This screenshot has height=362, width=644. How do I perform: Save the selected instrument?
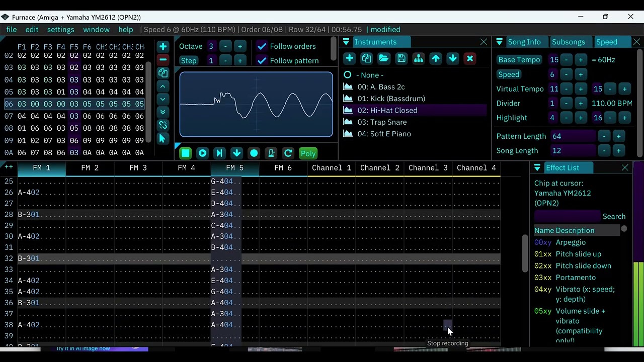[x=401, y=59]
